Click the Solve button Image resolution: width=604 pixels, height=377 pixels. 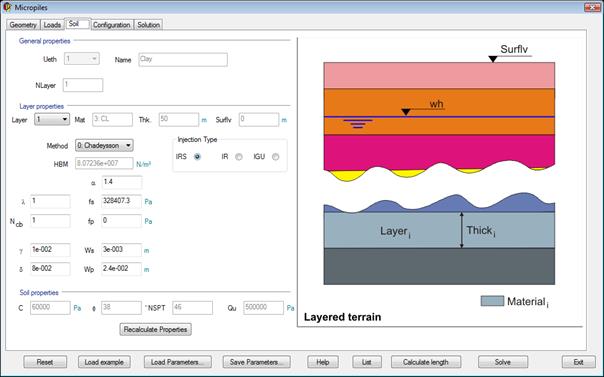click(x=503, y=362)
